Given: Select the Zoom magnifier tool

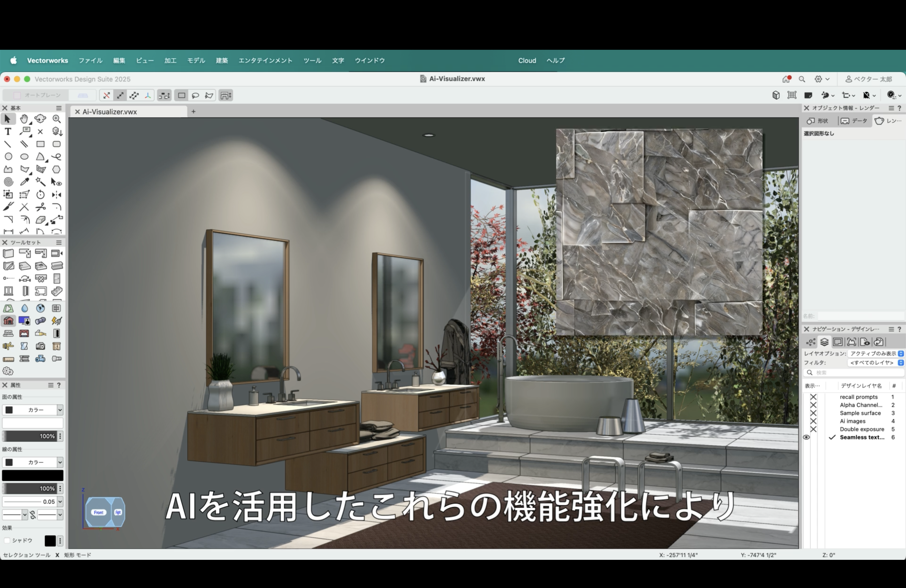Looking at the screenshot, I should tap(56, 119).
